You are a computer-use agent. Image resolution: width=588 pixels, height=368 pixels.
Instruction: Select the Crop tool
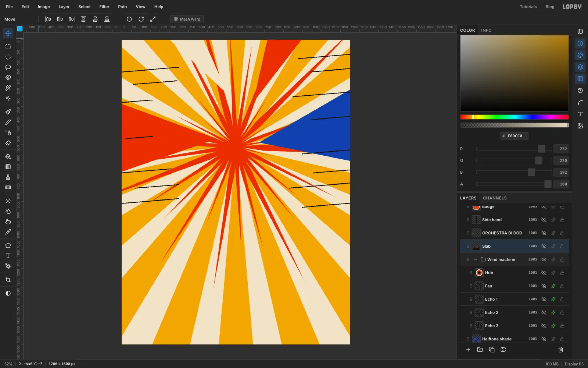pos(8,280)
